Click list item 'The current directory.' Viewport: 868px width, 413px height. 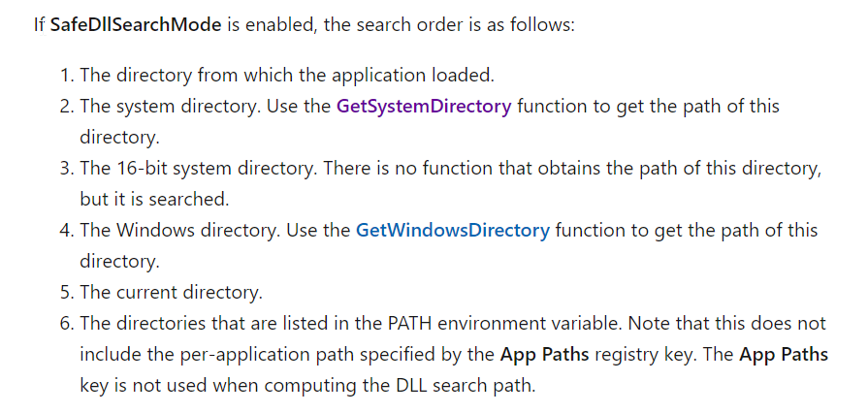(171, 292)
